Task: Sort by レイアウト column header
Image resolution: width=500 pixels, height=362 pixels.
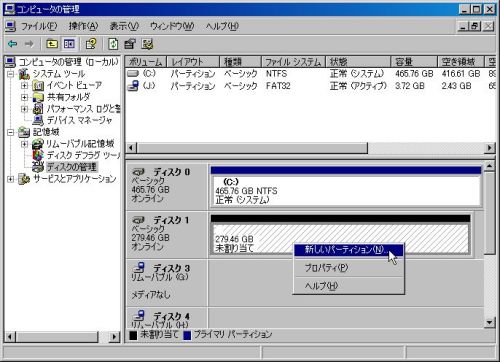Action: 193,62
